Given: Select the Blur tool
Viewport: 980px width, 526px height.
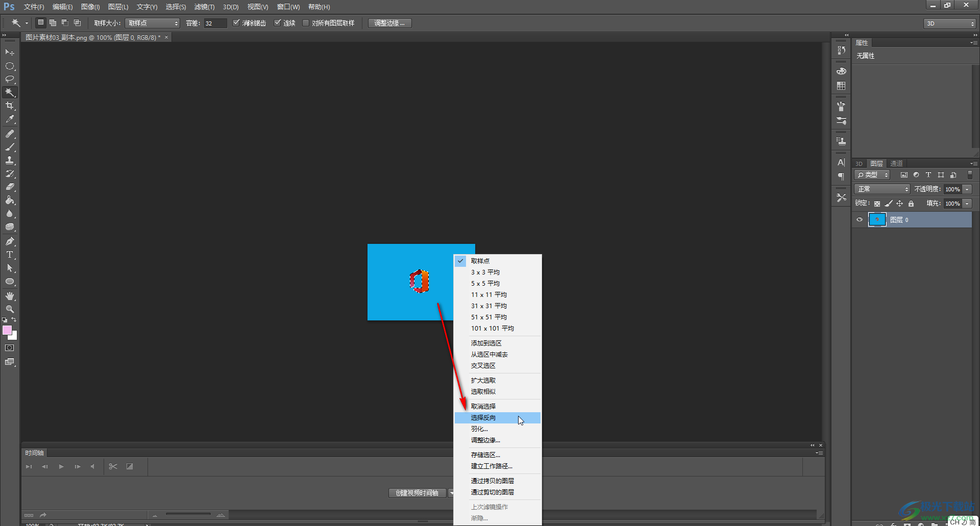Looking at the screenshot, I should (x=10, y=213).
